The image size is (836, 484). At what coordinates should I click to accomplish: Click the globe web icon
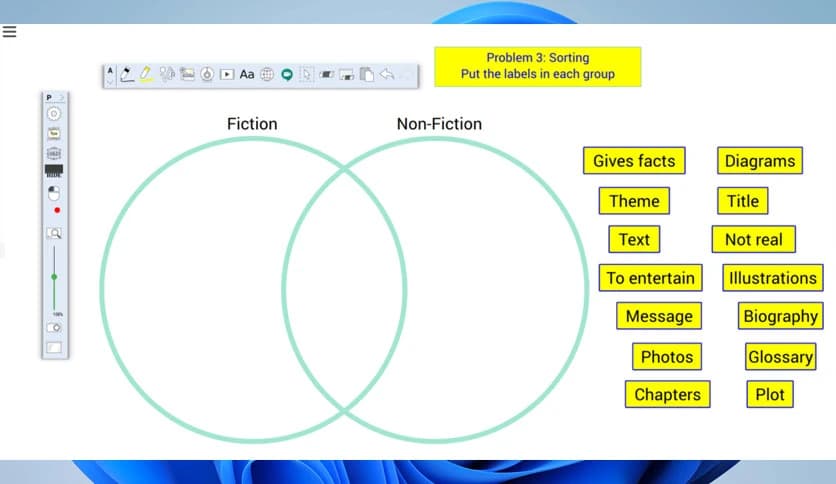pyautogui.click(x=267, y=75)
